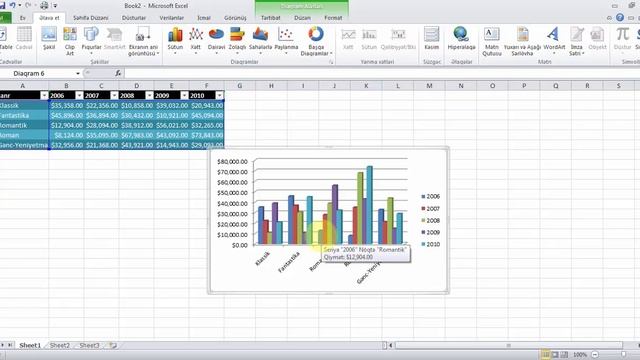The image size is (640, 360).
Task: Click the fx insert function button
Action: (x=118, y=73)
